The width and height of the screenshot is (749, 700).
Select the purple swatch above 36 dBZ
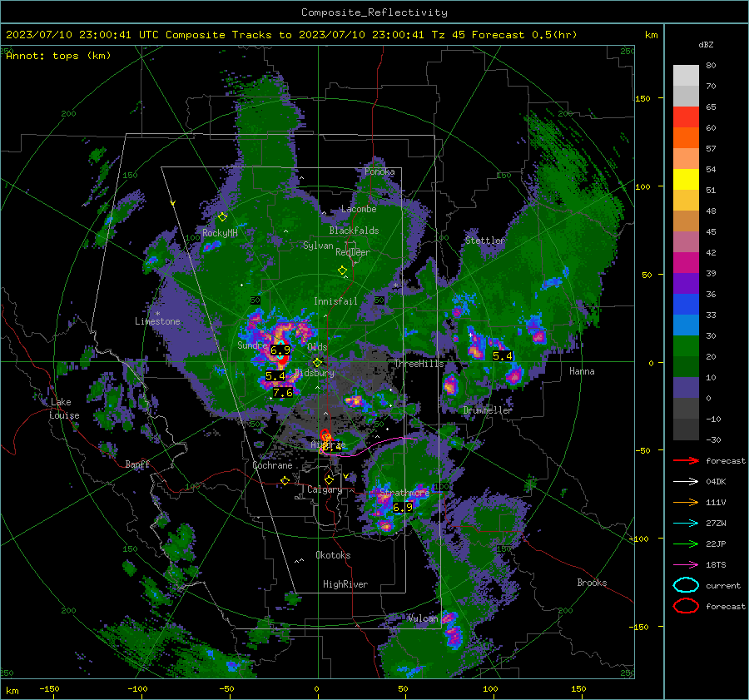(686, 283)
